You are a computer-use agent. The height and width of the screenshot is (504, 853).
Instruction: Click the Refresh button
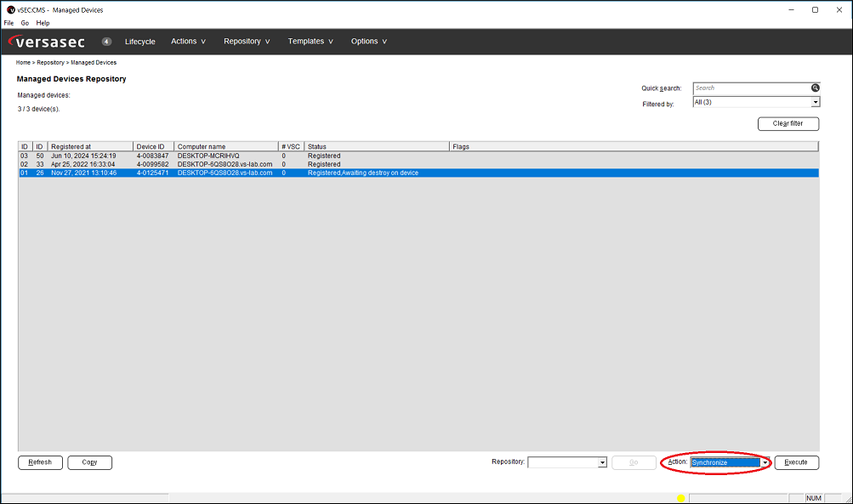[40, 462]
